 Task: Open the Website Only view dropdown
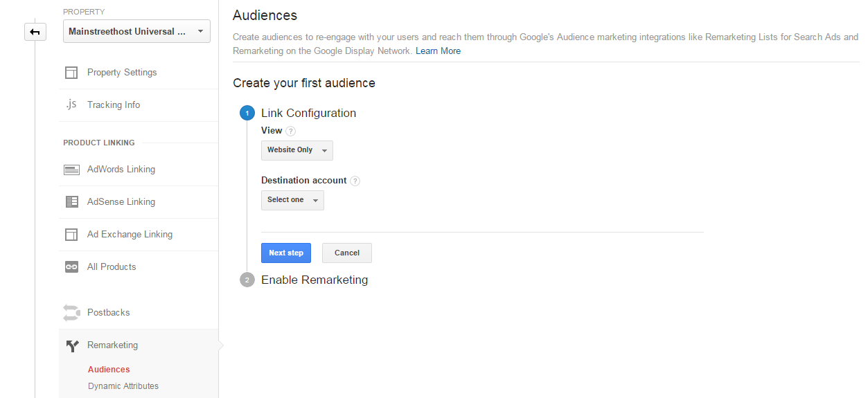pos(297,150)
